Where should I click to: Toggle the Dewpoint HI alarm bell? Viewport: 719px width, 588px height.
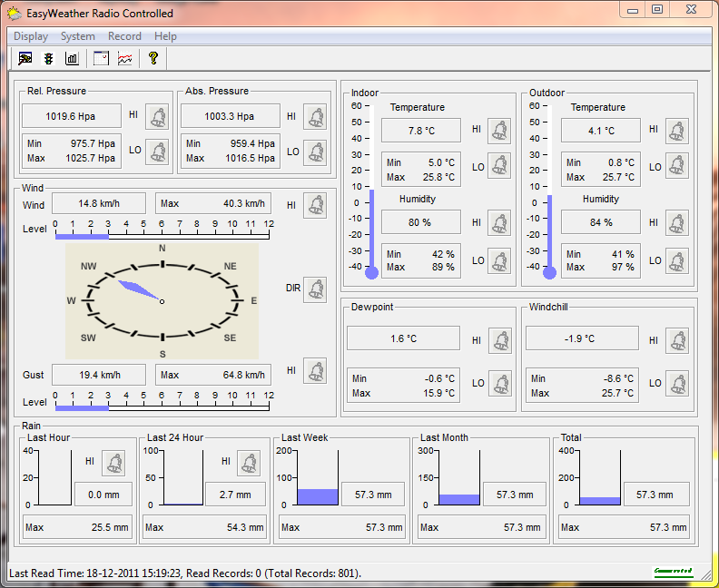pyautogui.click(x=500, y=340)
